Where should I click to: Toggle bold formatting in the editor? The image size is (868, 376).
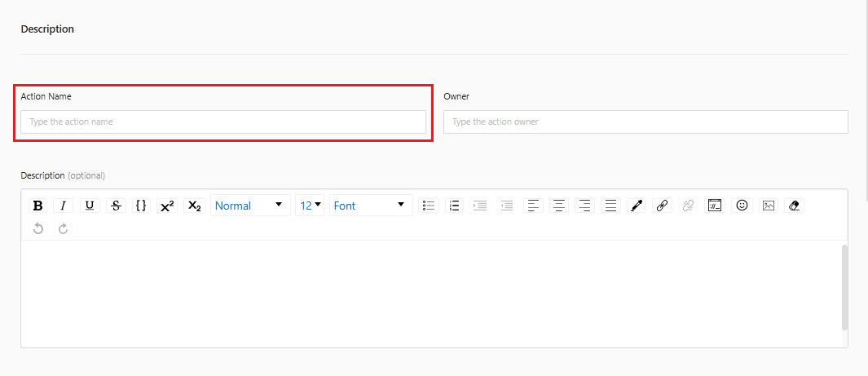37,206
